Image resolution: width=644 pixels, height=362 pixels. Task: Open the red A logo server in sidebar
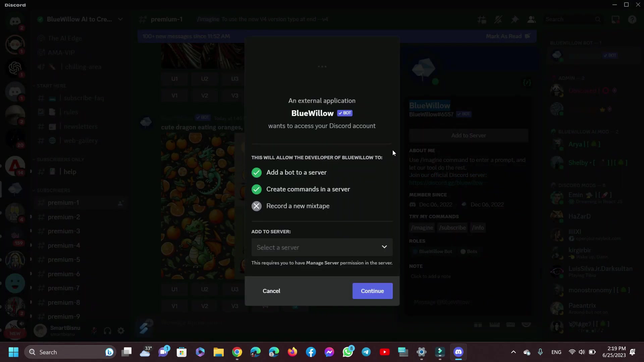point(15,165)
